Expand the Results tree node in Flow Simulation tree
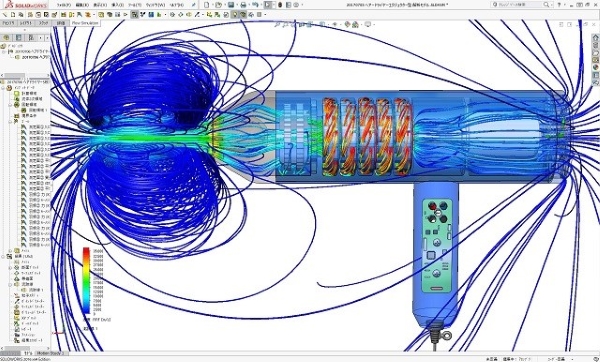 3,256
